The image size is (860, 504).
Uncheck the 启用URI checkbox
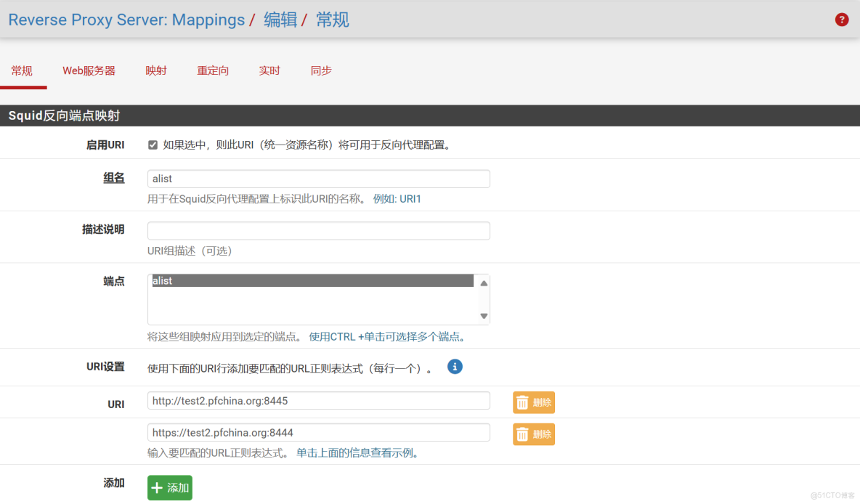click(153, 145)
